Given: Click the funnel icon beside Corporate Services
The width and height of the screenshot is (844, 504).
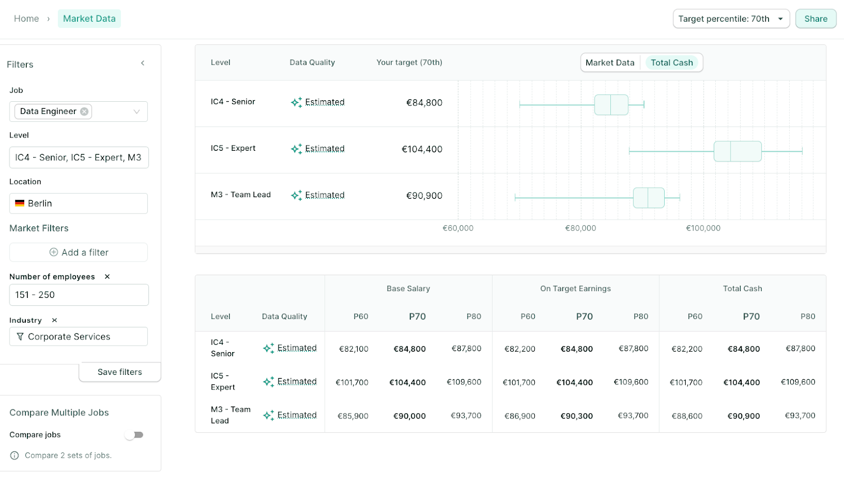Looking at the screenshot, I should tap(20, 336).
